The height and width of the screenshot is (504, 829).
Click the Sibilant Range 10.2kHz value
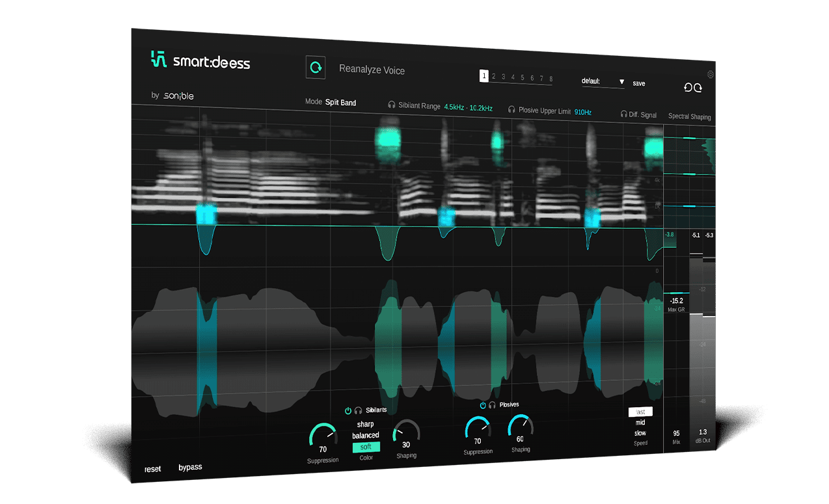[482, 109]
